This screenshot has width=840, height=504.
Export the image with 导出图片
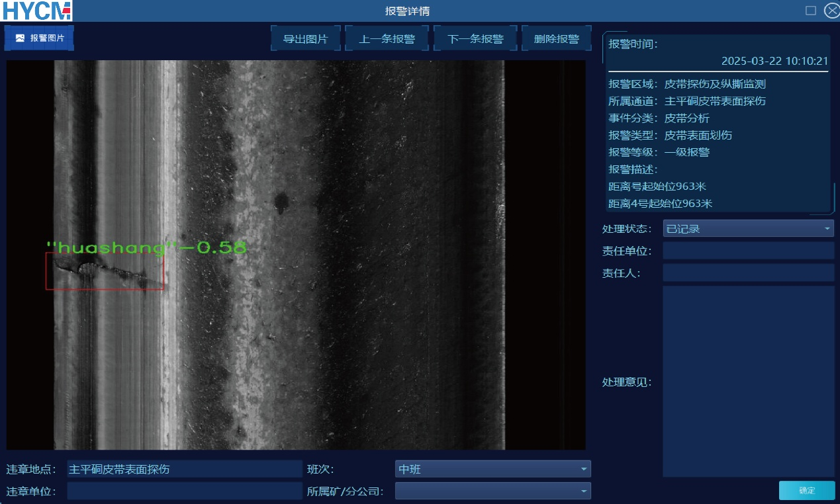306,38
